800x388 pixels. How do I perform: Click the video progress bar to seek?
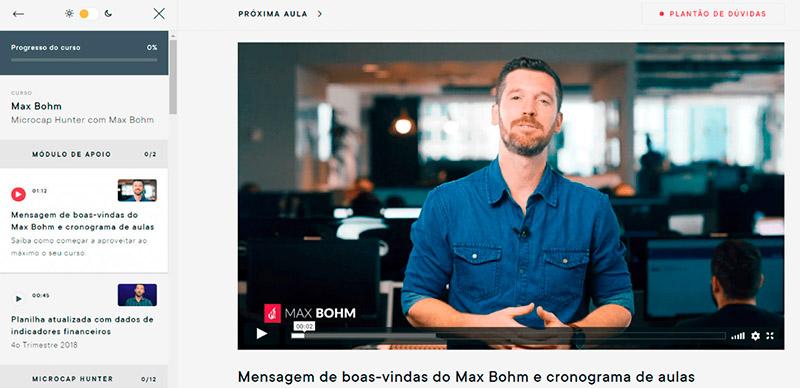coord(508,335)
